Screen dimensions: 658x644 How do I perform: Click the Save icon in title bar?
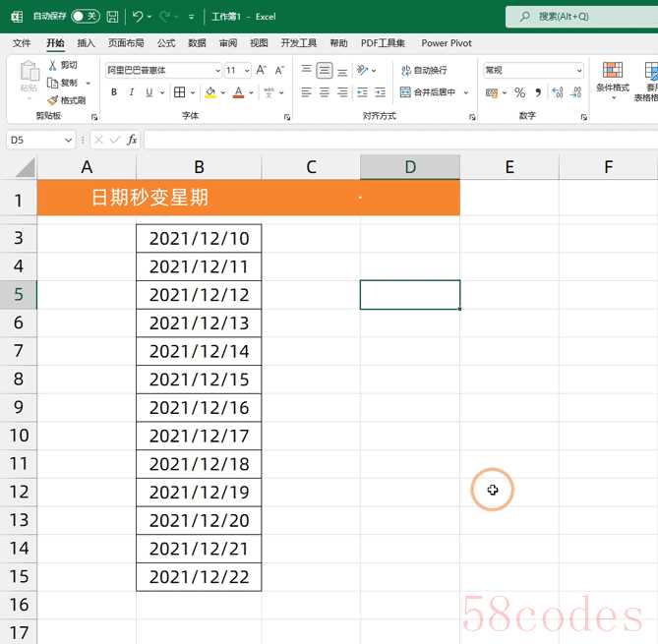[113, 17]
